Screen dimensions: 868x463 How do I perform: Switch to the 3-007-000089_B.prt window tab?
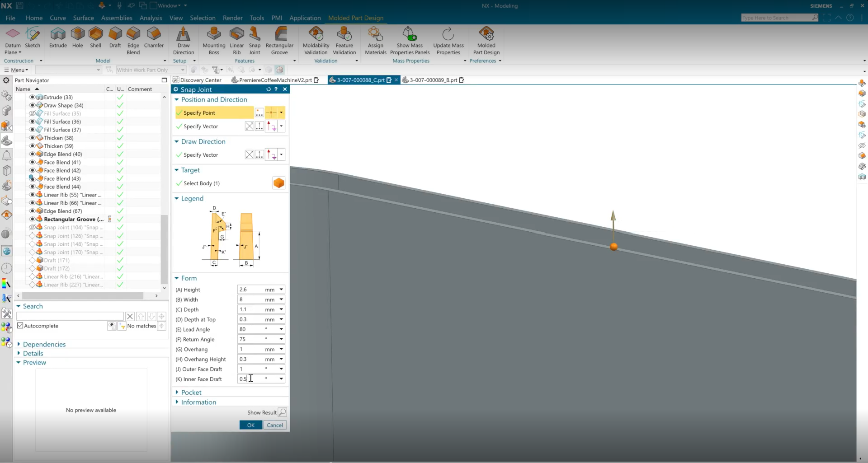[x=433, y=80]
